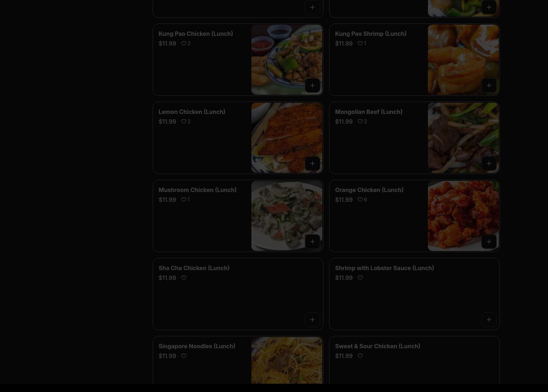Add Kung Pao Shrimp (Lunch) with plus icon
This screenshot has height=392, width=548.
click(489, 85)
